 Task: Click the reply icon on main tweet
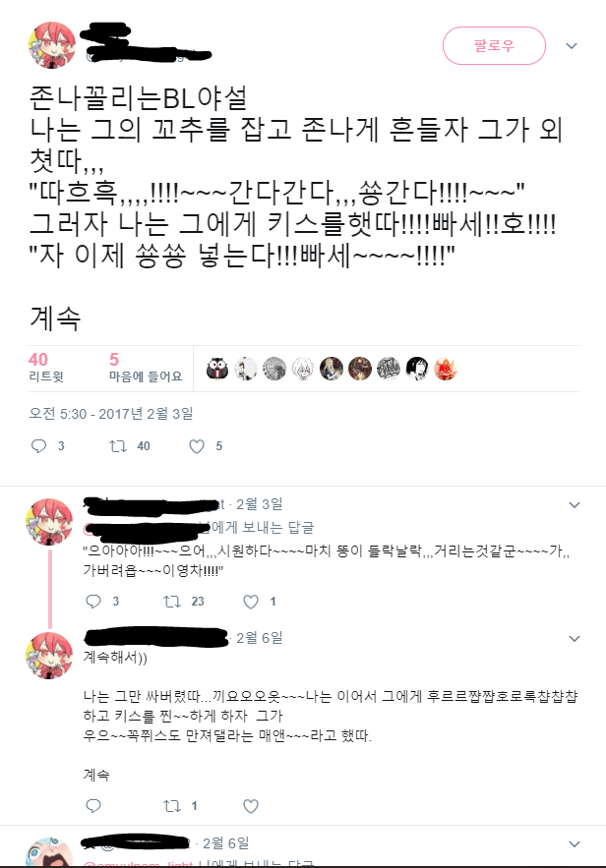38,446
